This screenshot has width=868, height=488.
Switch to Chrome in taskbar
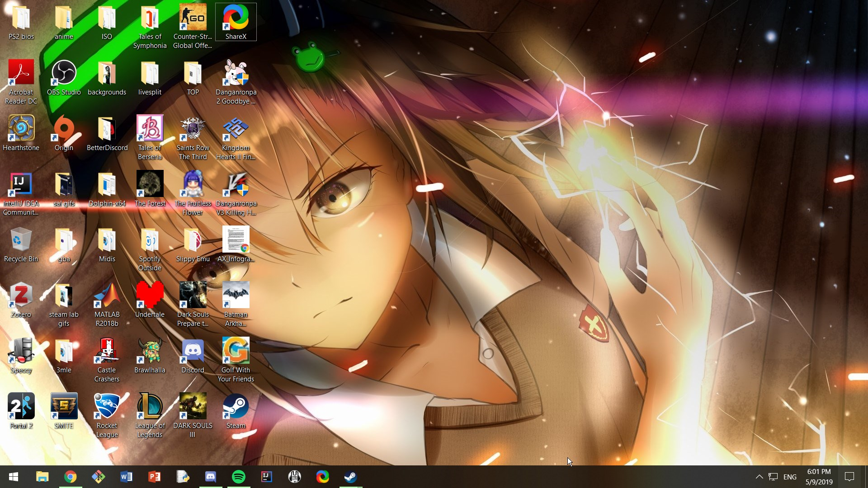[70, 477]
